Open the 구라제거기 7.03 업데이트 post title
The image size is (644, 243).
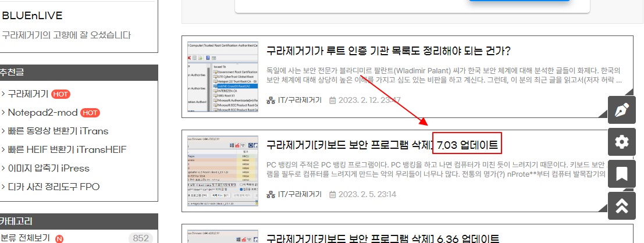[x=382, y=145]
